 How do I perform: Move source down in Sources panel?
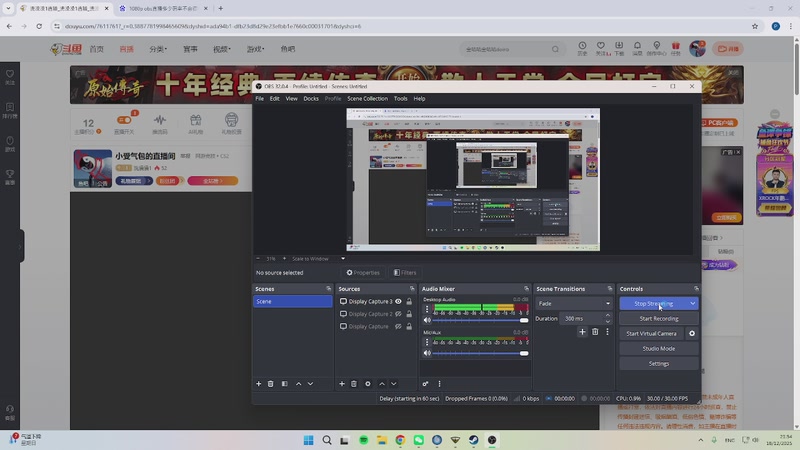point(393,384)
